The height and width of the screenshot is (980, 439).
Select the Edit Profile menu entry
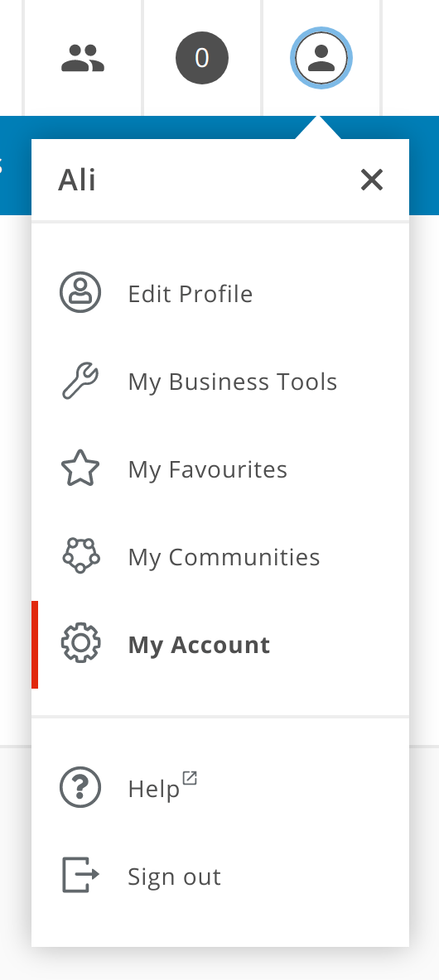(220, 294)
